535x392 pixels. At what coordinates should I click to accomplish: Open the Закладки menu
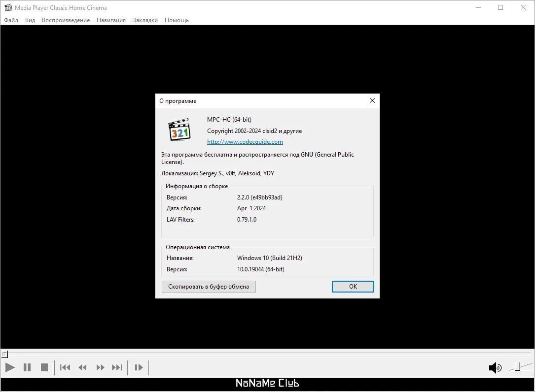[145, 20]
